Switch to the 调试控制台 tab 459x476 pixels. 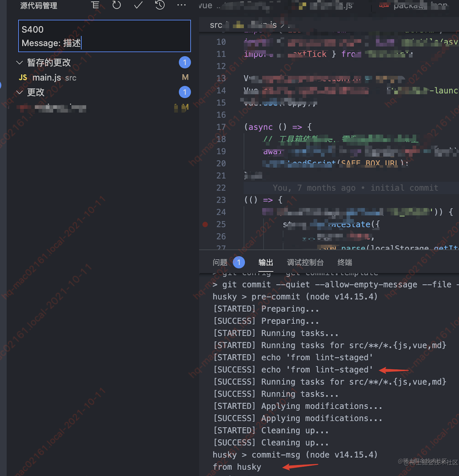coord(305,262)
